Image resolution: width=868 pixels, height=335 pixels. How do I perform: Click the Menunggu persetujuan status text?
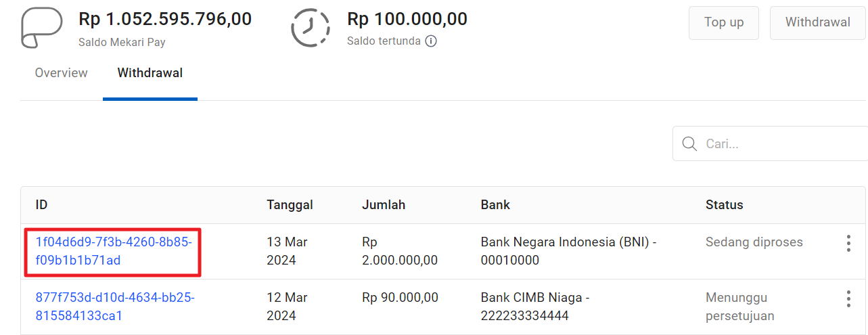coord(739,307)
